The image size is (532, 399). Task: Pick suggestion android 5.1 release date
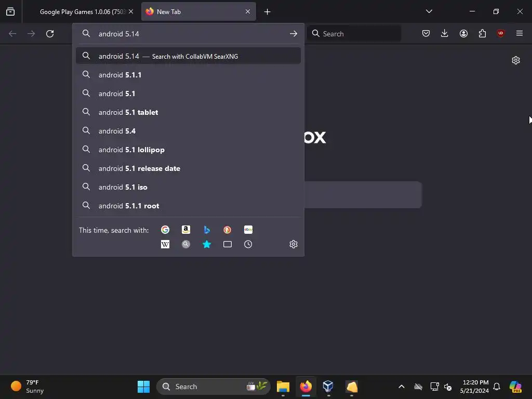point(188,168)
